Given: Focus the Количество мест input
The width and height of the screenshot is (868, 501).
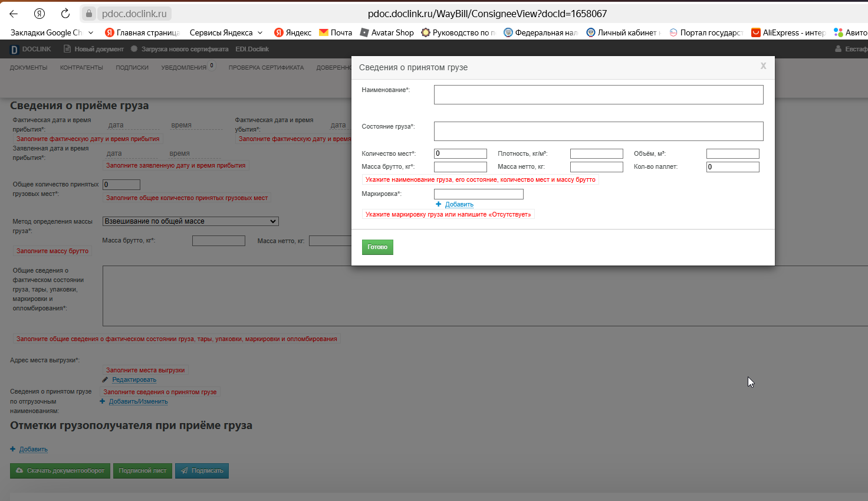Looking at the screenshot, I should tap(461, 153).
